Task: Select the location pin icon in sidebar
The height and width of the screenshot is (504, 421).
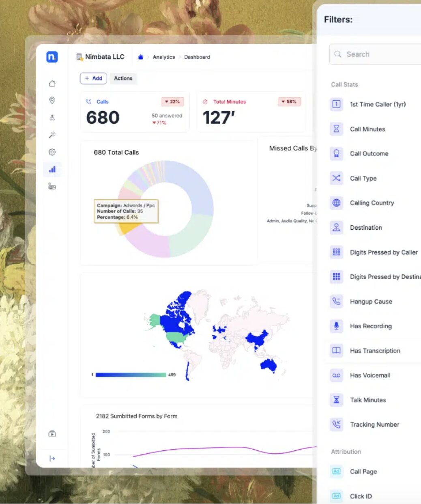Action: tap(52, 100)
